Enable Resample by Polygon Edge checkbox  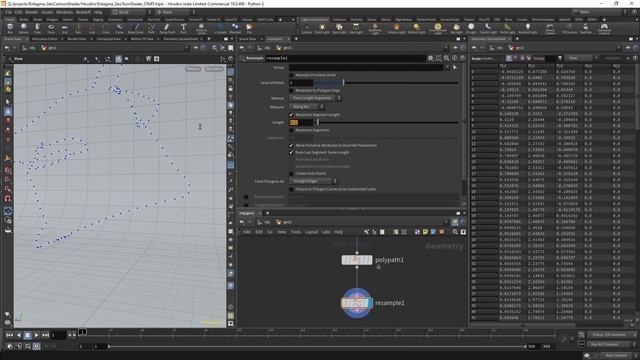click(291, 91)
